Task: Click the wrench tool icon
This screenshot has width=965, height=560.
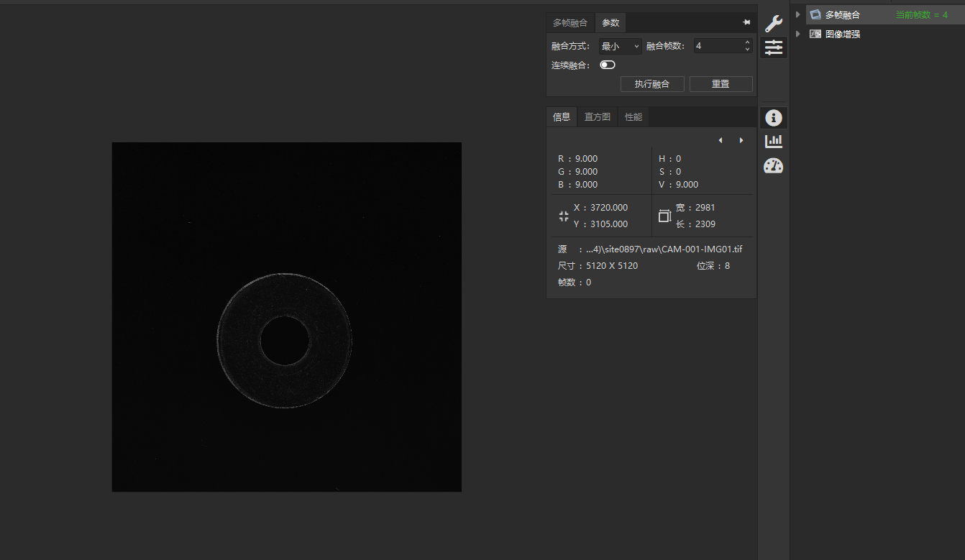Action: 773,23
